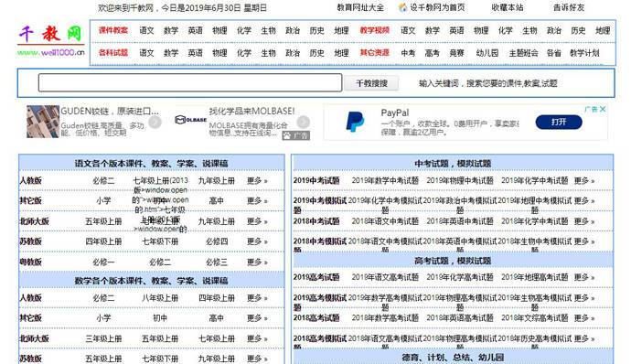Open the 2019年语文高考试题 link
The image size is (631, 364).
click(385, 277)
